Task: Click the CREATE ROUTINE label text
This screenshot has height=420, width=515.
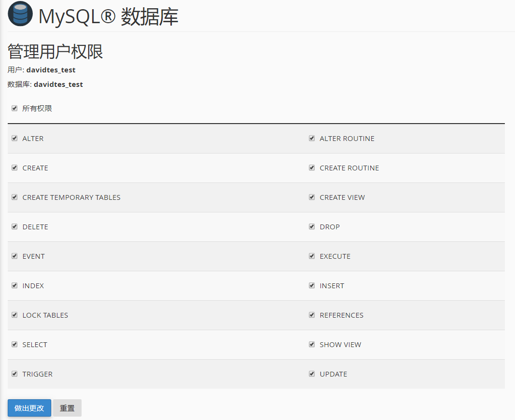Action: pos(349,168)
